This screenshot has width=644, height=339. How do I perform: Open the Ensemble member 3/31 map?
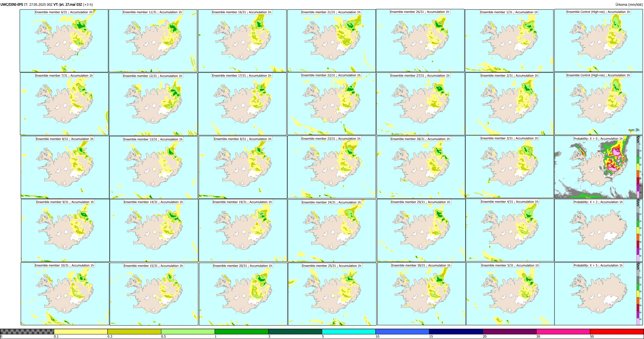(x=510, y=167)
